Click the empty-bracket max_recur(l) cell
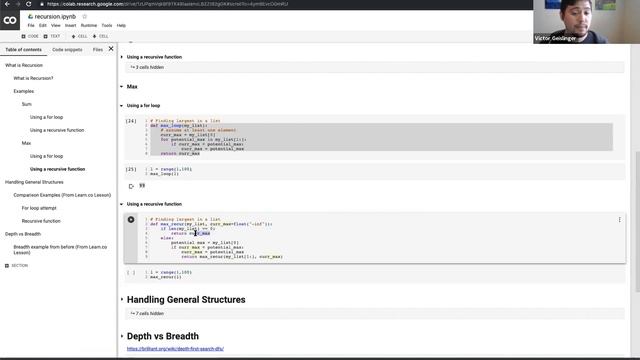This screenshot has height=360, width=640. 375,275
